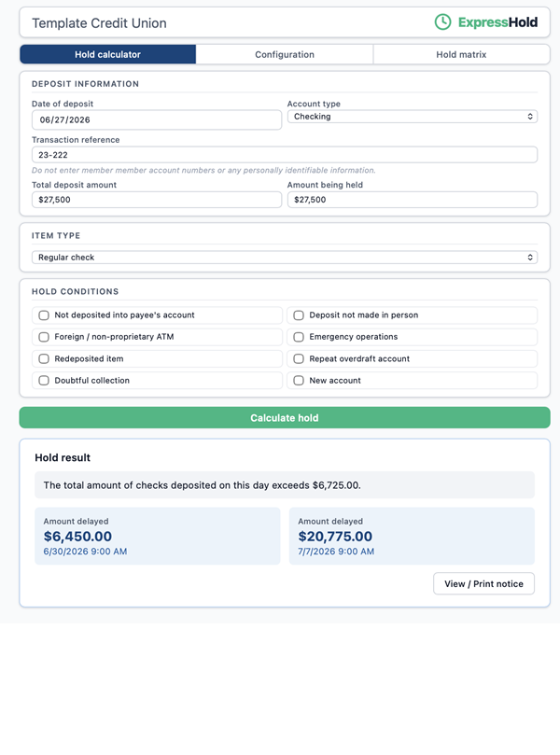Viewport: 560px width, 755px height.
Task: Enable the New account checkbox
Action: click(x=299, y=381)
